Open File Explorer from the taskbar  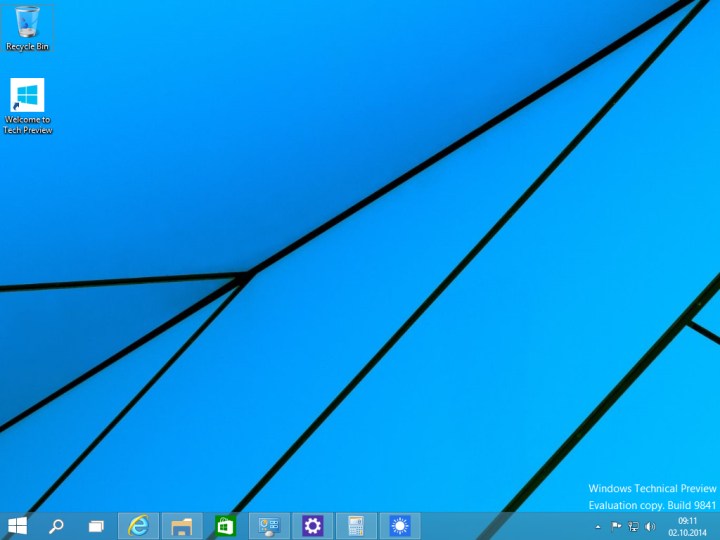tap(182, 526)
